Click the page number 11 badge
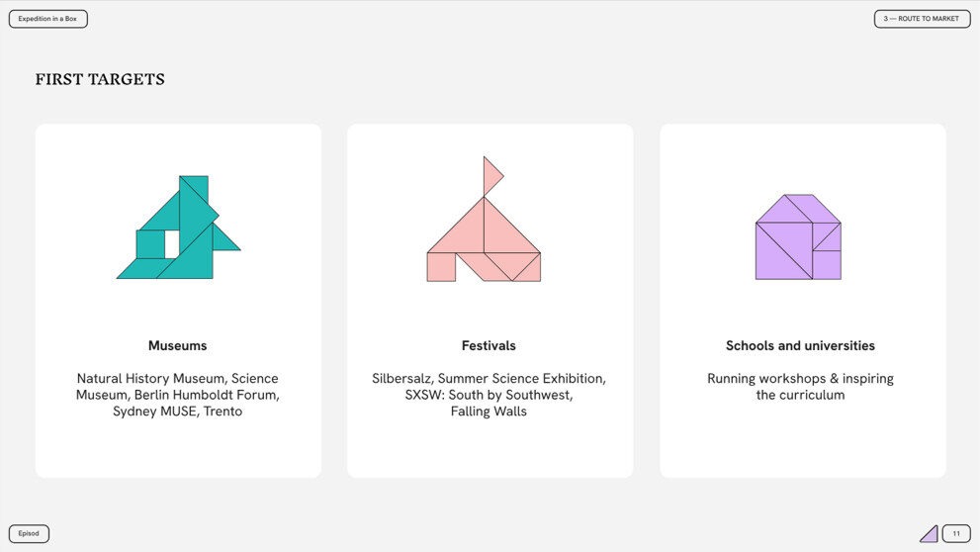This screenshot has height=552, width=980. point(956,534)
